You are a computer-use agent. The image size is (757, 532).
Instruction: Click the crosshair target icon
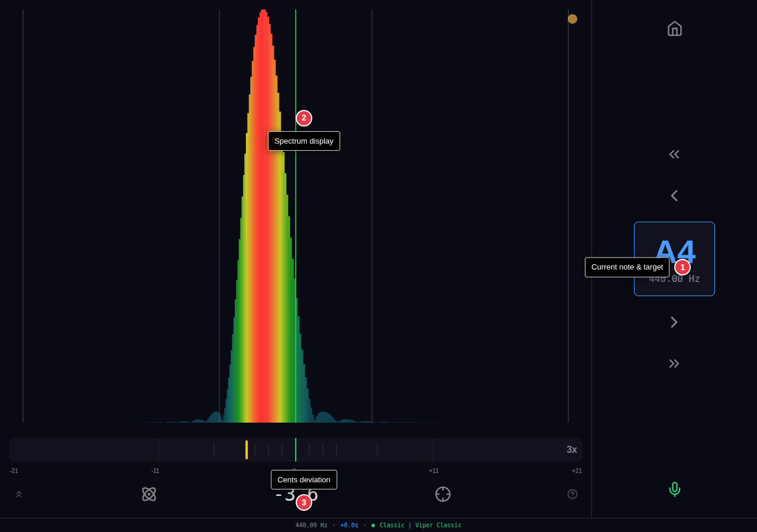[442, 494]
